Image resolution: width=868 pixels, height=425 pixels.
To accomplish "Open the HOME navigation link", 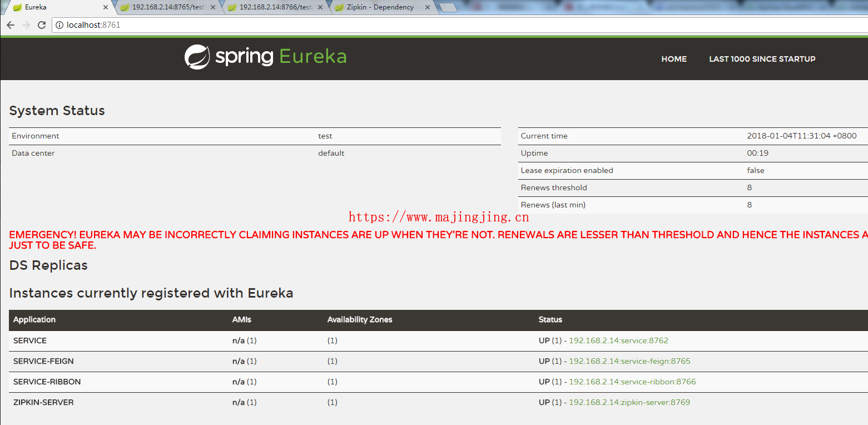I will click(x=674, y=59).
